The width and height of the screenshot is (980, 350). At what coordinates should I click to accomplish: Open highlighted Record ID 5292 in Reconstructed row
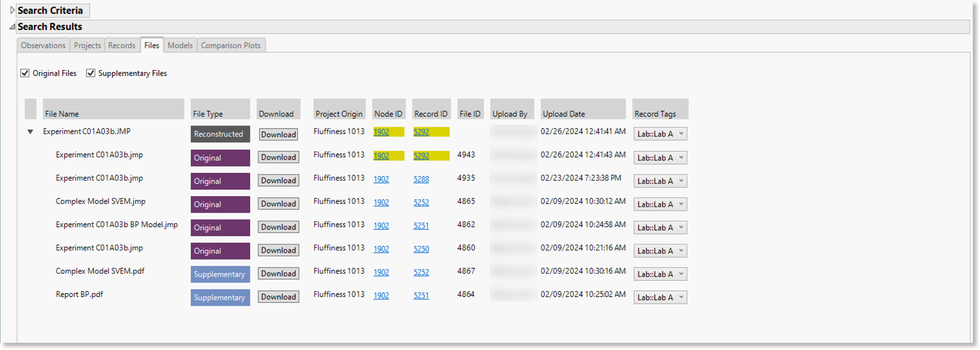tap(421, 132)
